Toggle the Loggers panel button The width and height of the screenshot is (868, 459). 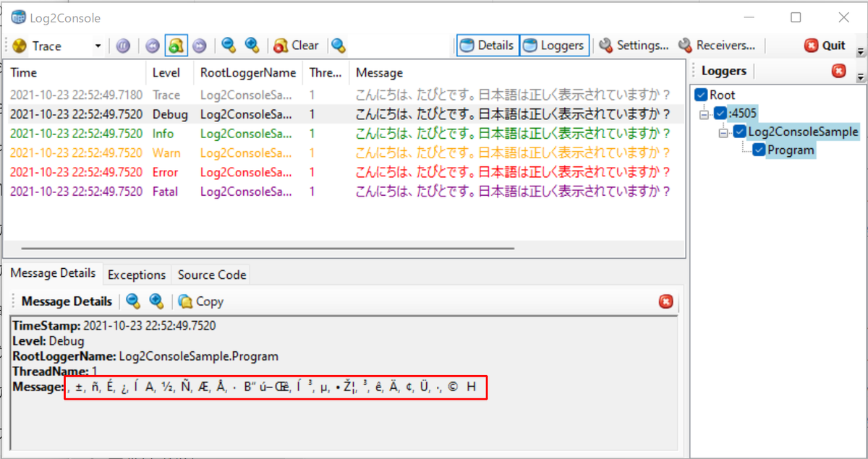[554, 45]
